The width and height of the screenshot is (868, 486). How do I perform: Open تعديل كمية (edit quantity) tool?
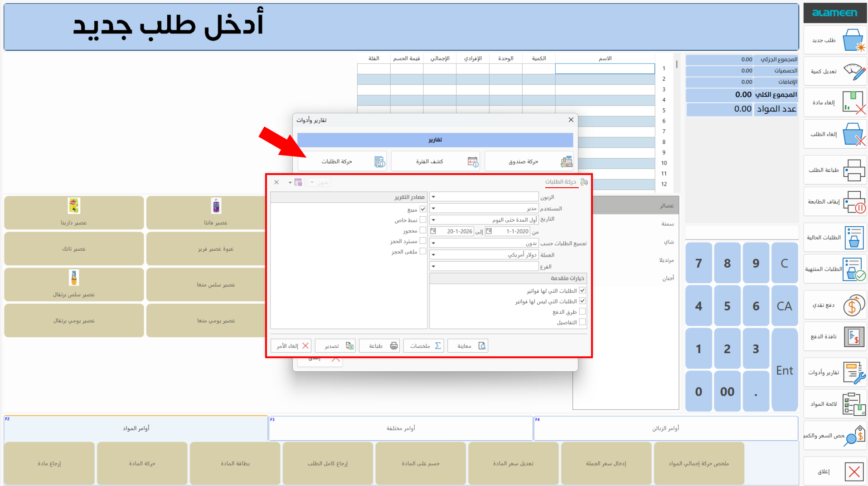[835, 71]
